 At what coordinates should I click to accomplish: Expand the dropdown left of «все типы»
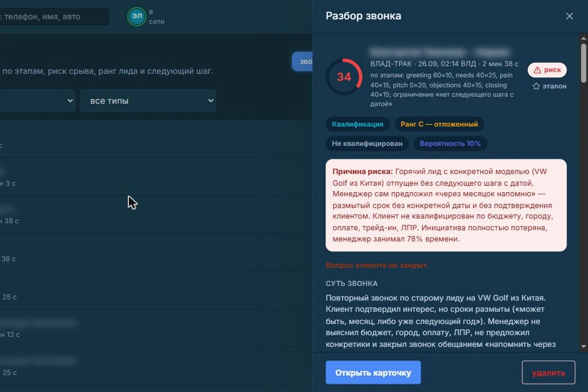(x=37, y=101)
